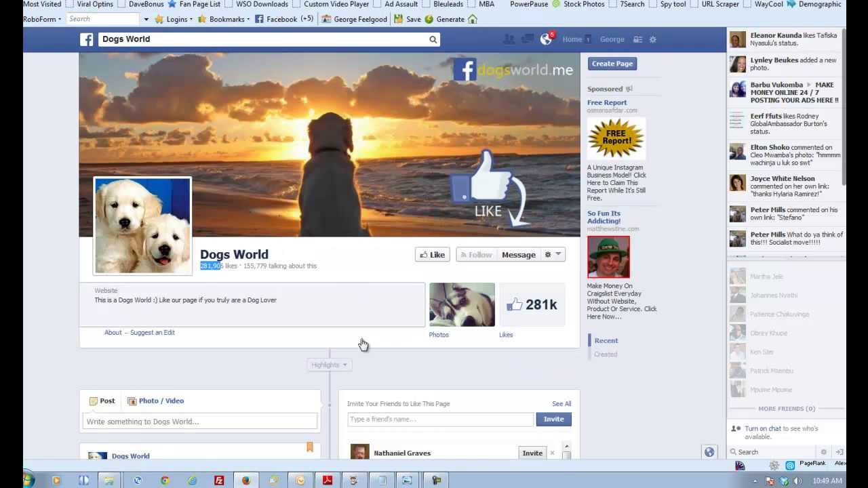
Task: Click the Adobe Reader icon in the taskbar
Action: click(327, 480)
